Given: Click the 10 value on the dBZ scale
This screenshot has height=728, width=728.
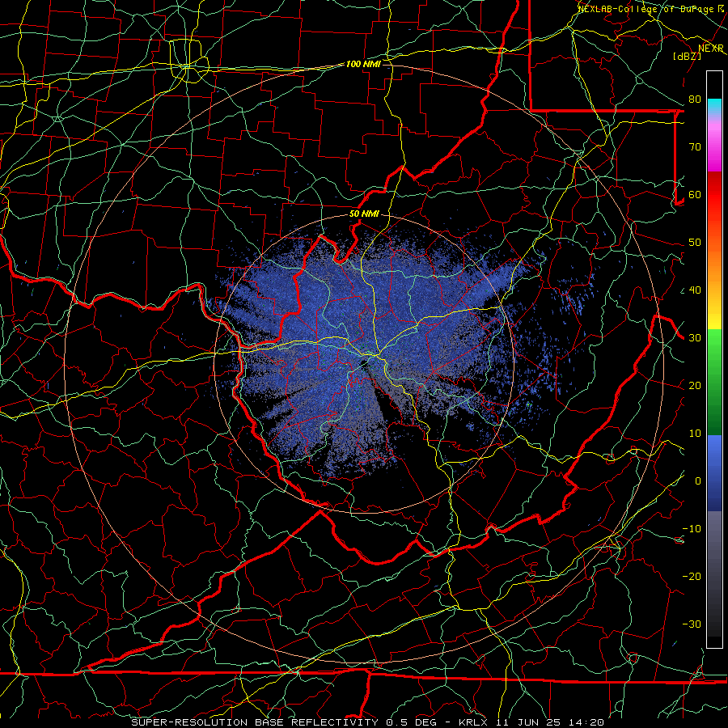Looking at the screenshot, I should point(695,434).
